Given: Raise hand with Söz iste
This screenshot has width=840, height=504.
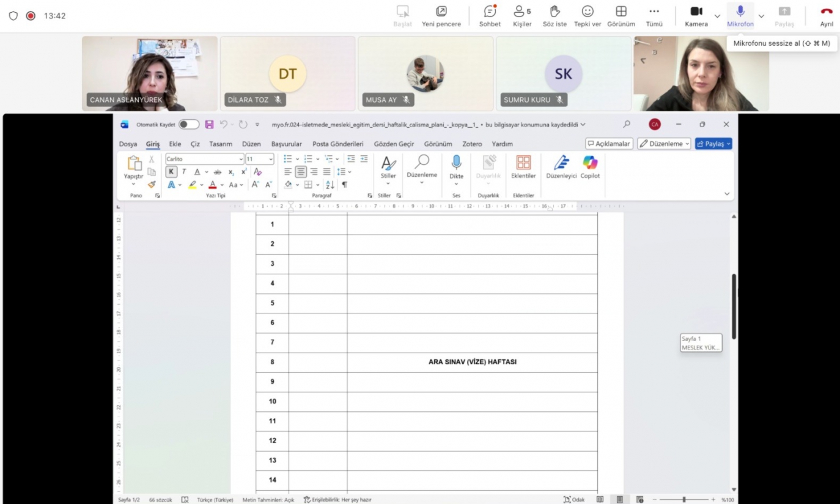Looking at the screenshot, I should 555,12.
